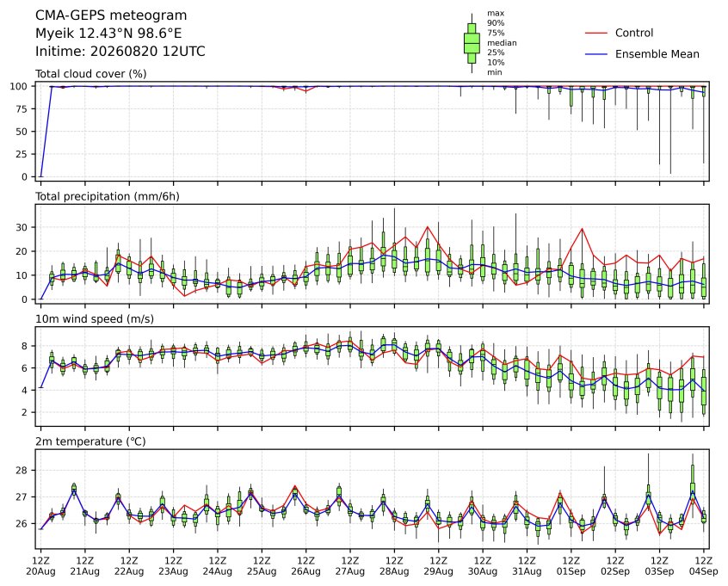Click the red Control legend line
728x586 pixels.
click(596, 34)
